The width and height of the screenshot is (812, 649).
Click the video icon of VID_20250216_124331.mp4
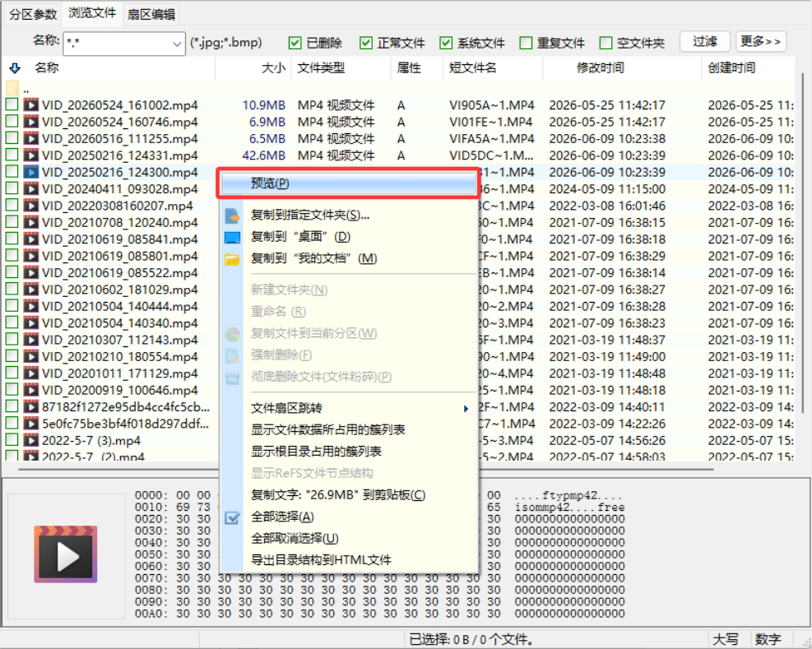pyautogui.click(x=31, y=155)
